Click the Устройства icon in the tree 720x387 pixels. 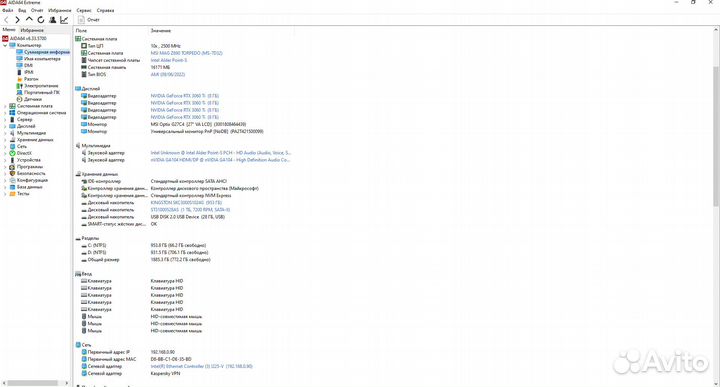(x=12, y=160)
